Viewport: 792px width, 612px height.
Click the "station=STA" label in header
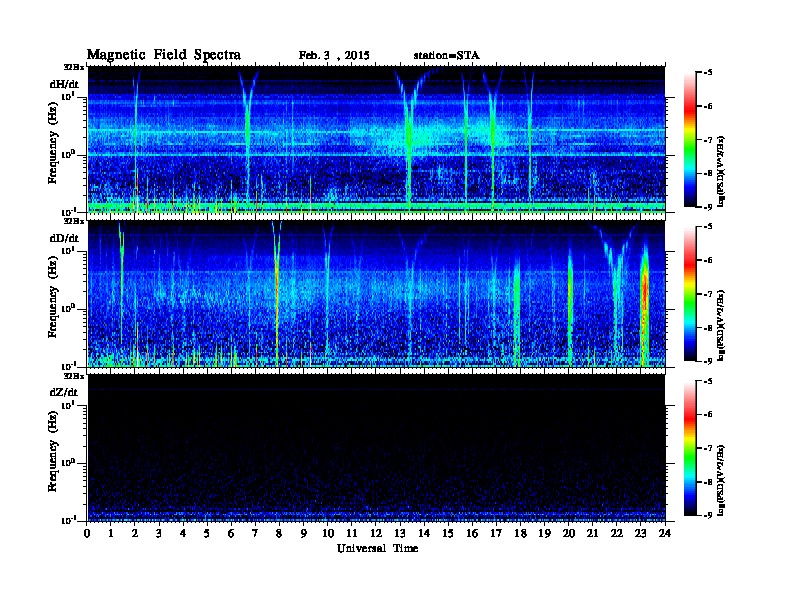(x=447, y=56)
